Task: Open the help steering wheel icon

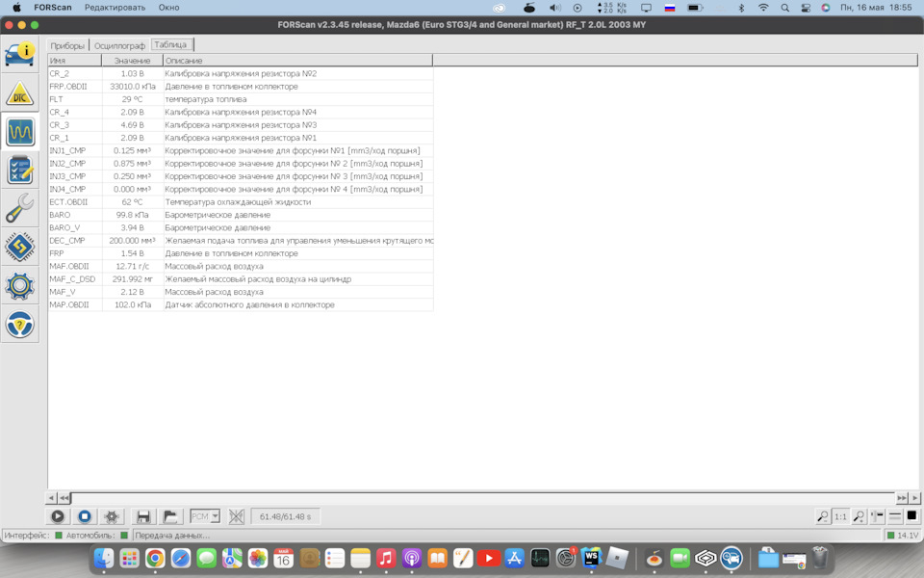Action: click(20, 324)
